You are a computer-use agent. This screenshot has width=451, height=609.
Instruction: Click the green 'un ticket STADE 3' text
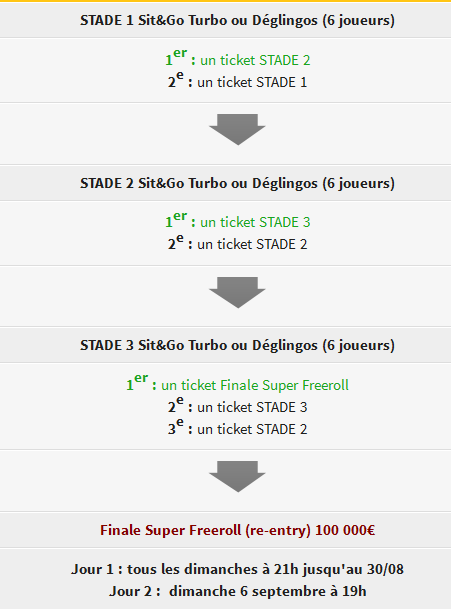pyautogui.click(x=255, y=222)
